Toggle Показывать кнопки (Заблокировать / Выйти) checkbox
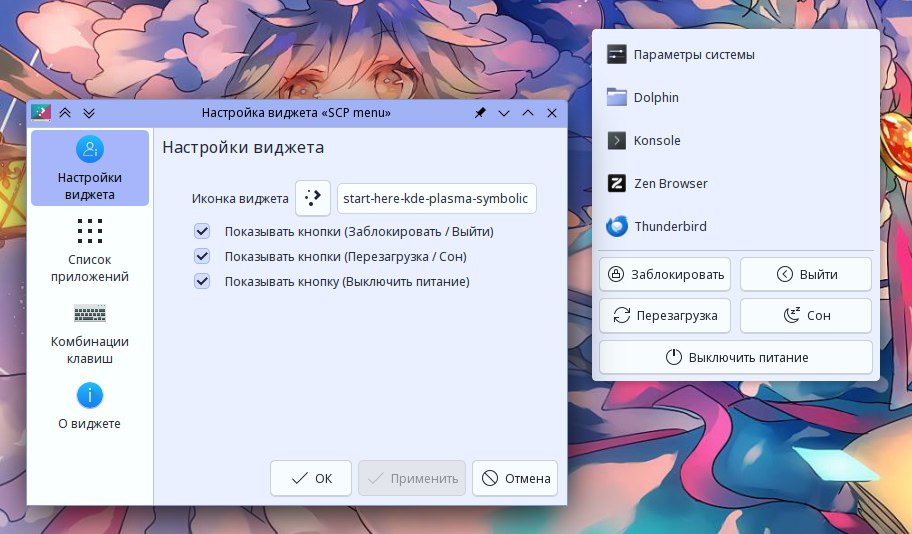The image size is (912, 534). coord(202,232)
